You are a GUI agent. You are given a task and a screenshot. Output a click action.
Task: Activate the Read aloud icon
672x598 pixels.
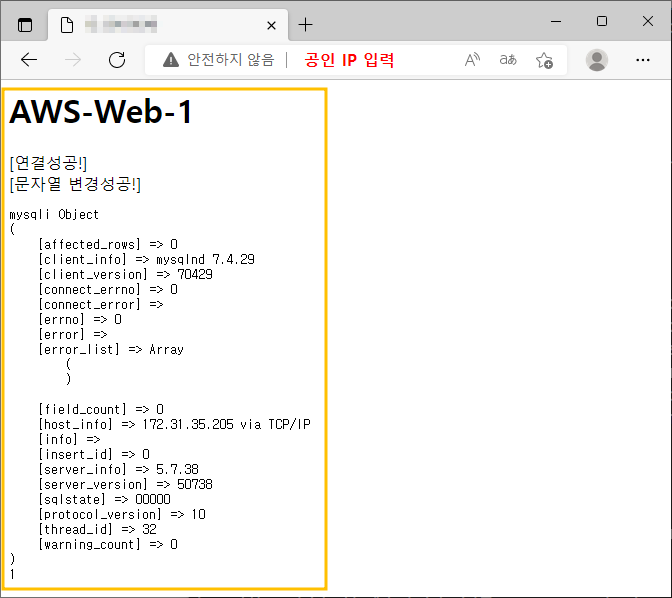point(472,60)
